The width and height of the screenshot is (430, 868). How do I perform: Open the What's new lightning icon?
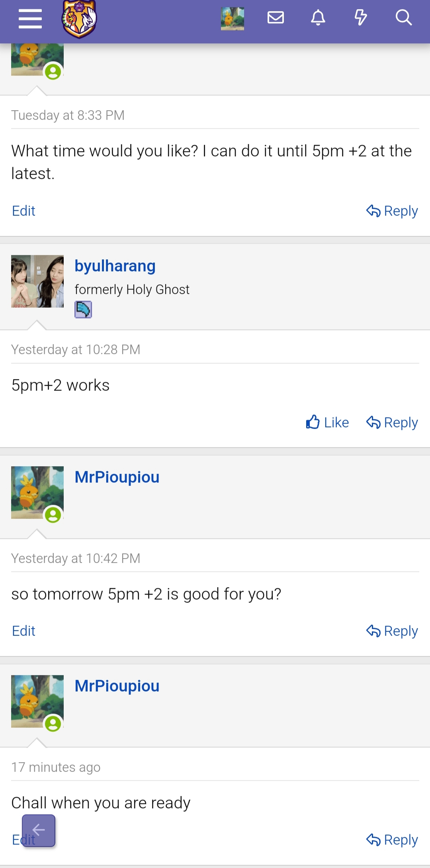[x=361, y=18]
